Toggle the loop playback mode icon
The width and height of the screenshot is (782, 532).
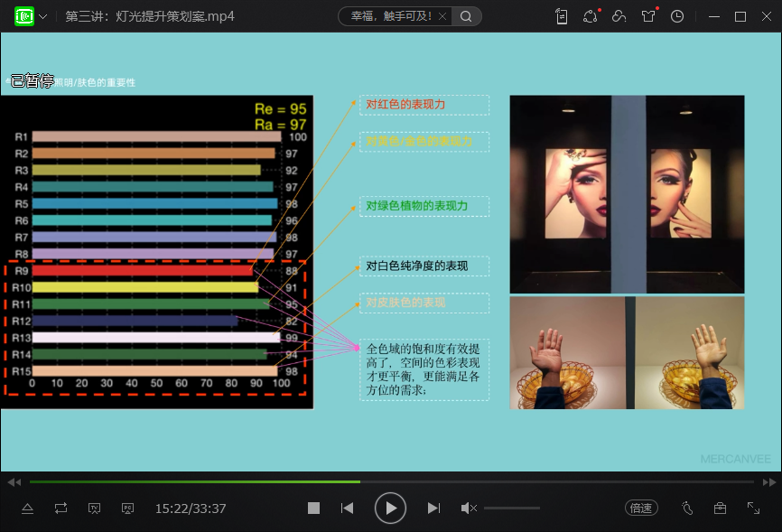[61, 509]
